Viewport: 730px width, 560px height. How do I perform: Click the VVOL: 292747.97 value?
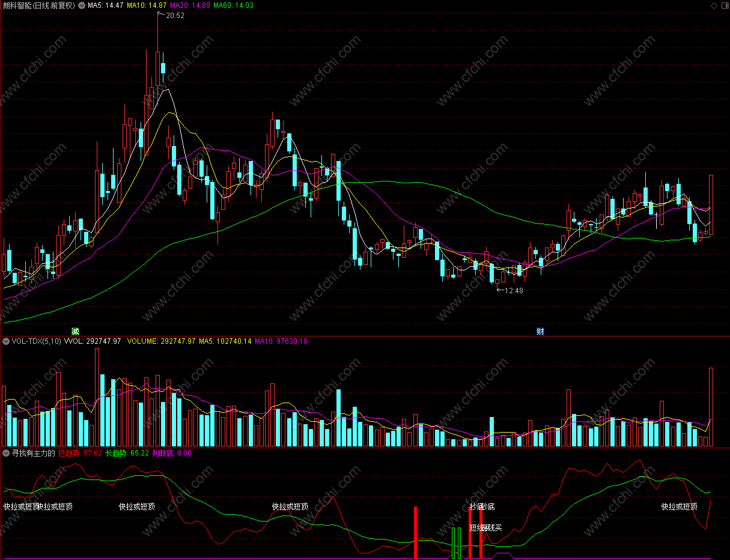coord(93,341)
